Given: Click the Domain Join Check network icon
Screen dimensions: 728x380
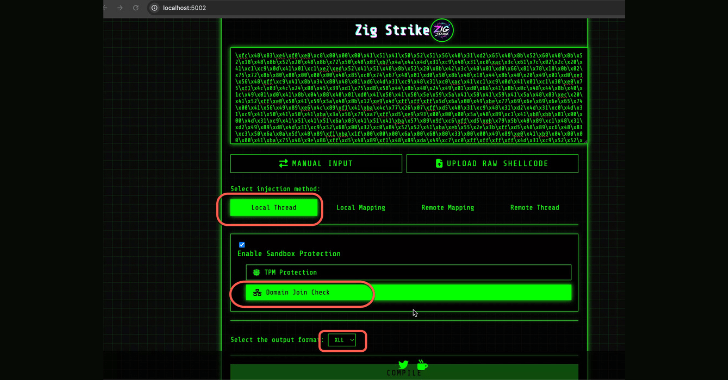Looking at the screenshot, I should (x=257, y=293).
